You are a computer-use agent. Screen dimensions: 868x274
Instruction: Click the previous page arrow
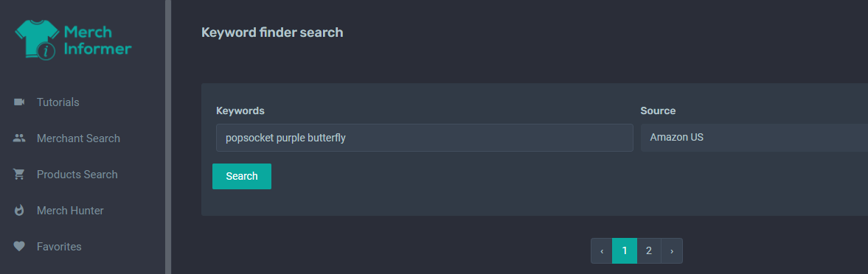point(602,250)
